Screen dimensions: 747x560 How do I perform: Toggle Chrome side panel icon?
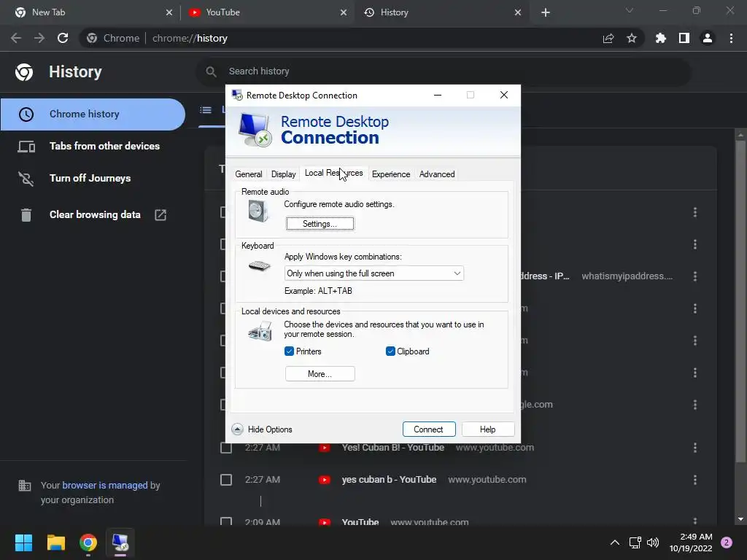tap(684, 38)
